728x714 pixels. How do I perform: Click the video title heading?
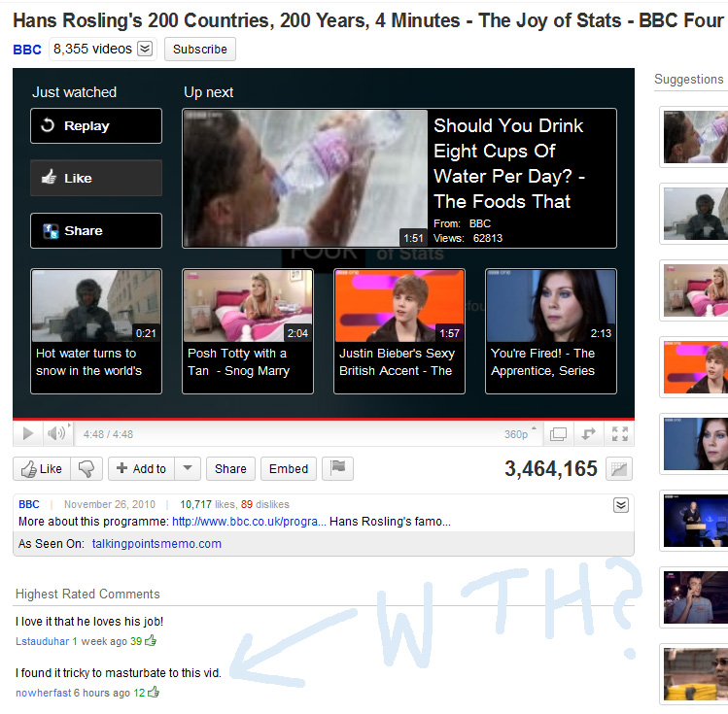coord(368,20)
